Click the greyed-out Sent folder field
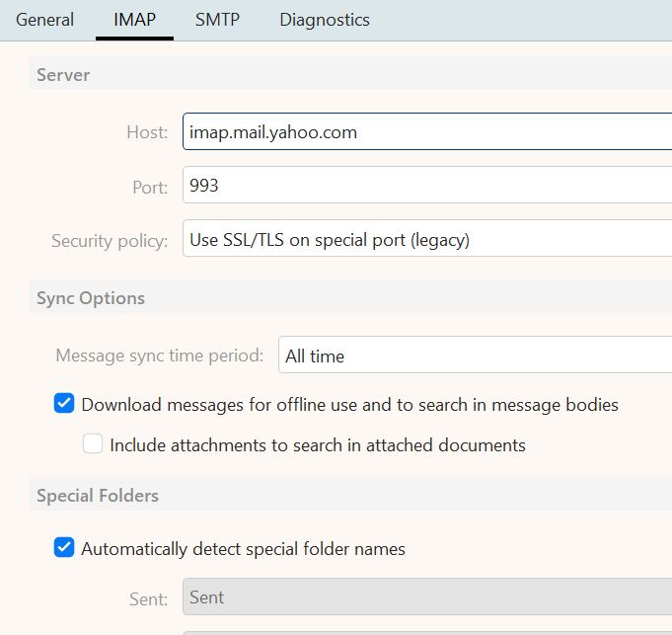 click(x=426, y=597)
